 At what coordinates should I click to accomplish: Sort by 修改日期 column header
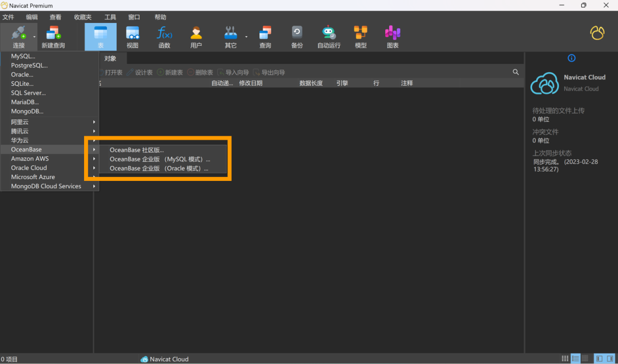coord(251,83)
